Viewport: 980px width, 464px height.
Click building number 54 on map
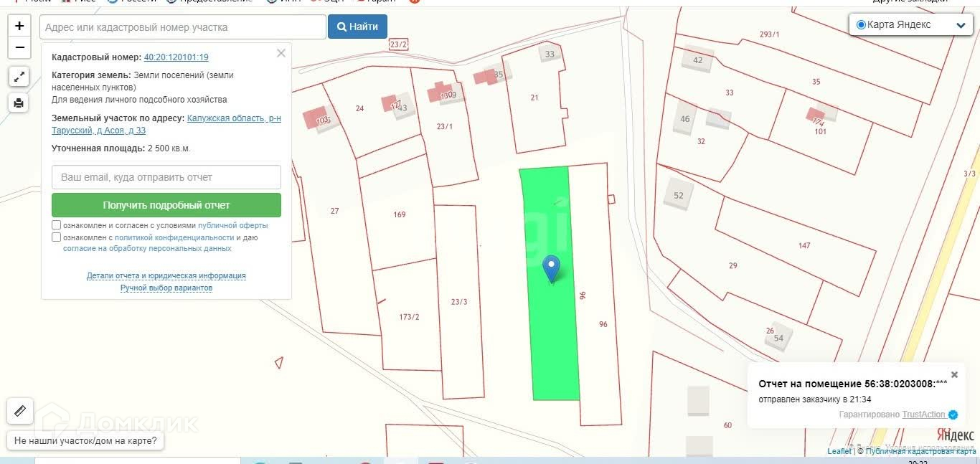click(x=778, y=338)
